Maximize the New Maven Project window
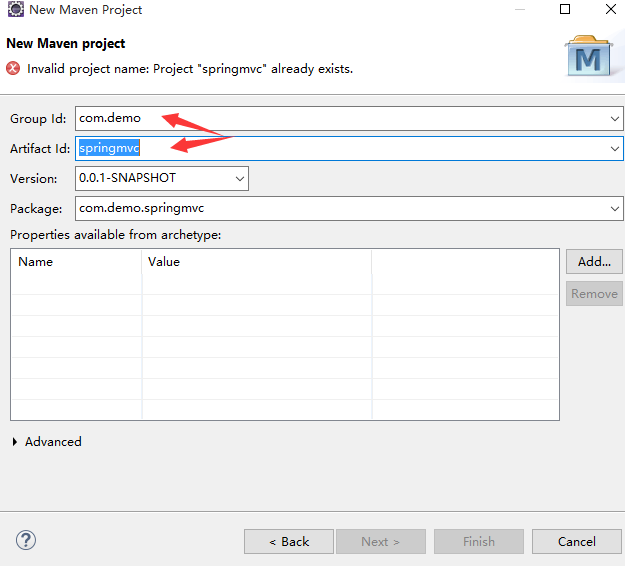Image resolution: width=625 pixels, height=566 pixels. pos(565,9)
